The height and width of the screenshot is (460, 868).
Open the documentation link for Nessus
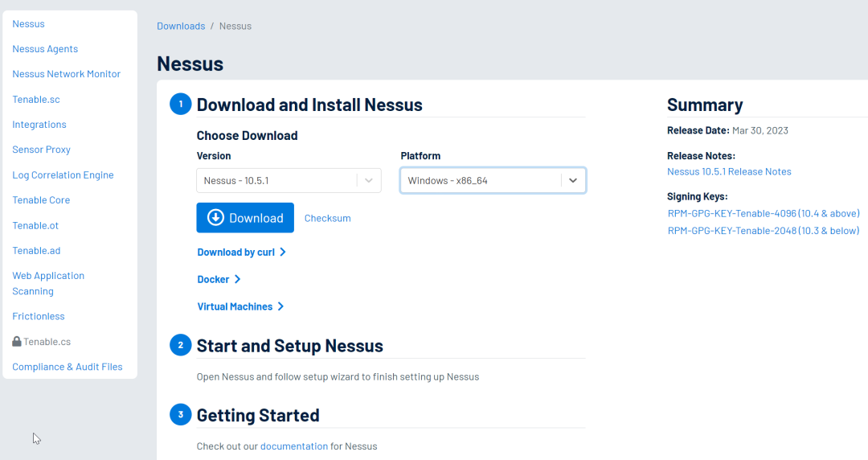pyautogui.click(x=294, y=446)
